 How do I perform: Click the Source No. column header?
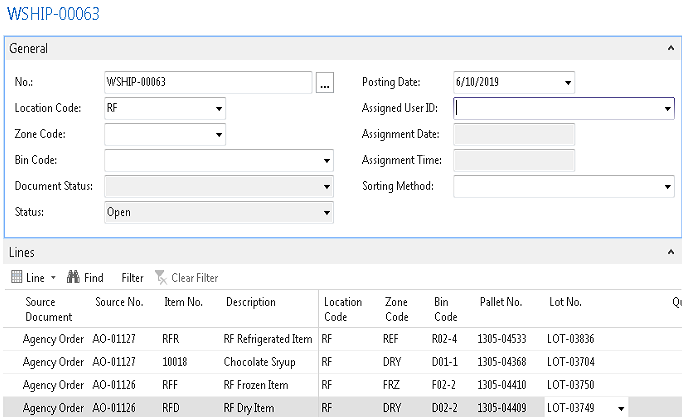(119, 302)
